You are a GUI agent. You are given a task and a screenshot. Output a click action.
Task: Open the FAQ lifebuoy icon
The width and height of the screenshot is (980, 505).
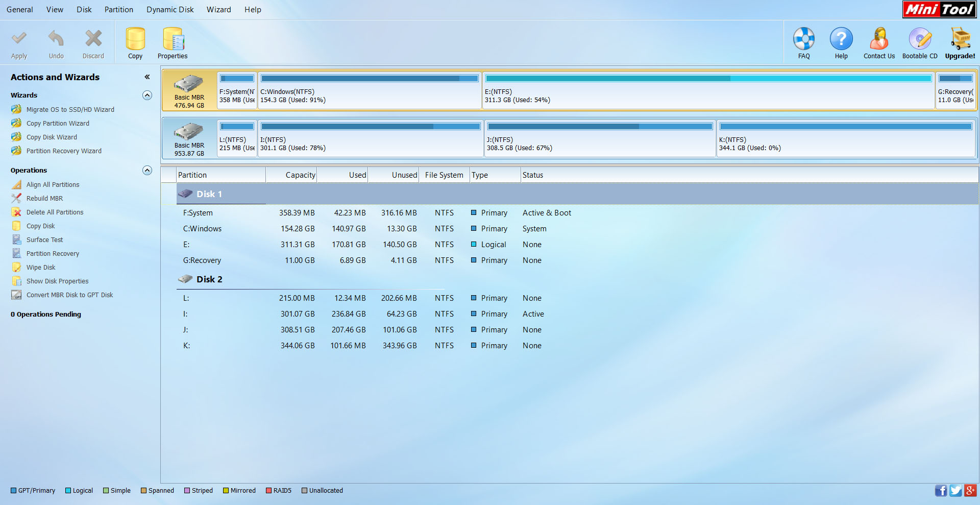tap(804, 39)
